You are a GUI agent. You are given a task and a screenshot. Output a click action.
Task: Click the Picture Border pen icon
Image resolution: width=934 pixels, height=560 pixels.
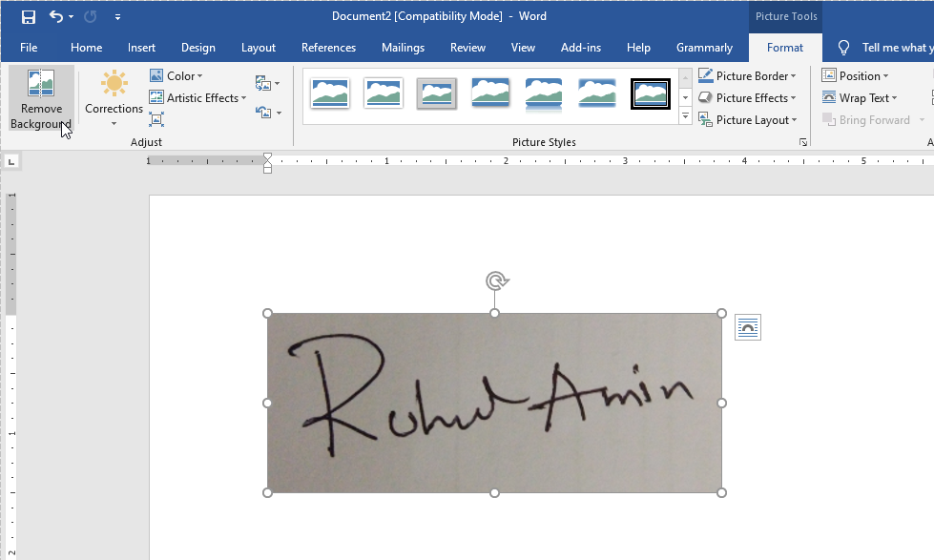tap(706, 74)
